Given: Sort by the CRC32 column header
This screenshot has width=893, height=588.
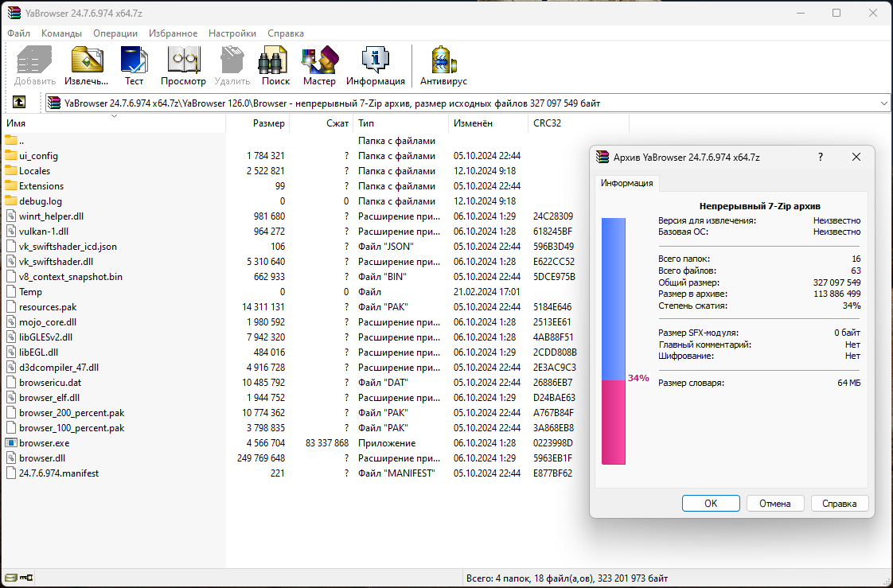Looking at the screenshot, I should pos(579,123).
